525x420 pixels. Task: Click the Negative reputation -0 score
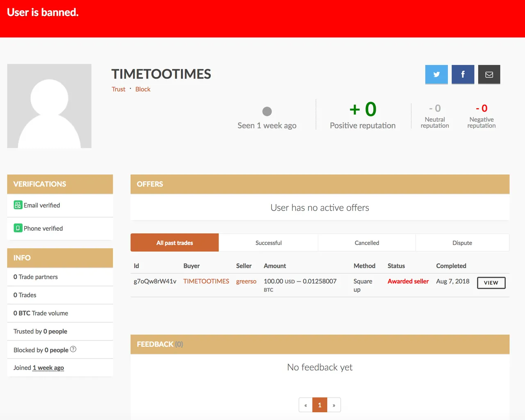[x=482, y=108]
